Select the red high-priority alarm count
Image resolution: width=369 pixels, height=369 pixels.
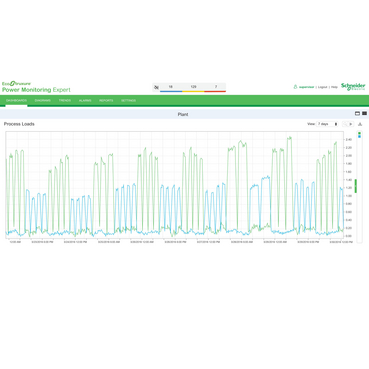pyautogui.click(x=215, y=87)
